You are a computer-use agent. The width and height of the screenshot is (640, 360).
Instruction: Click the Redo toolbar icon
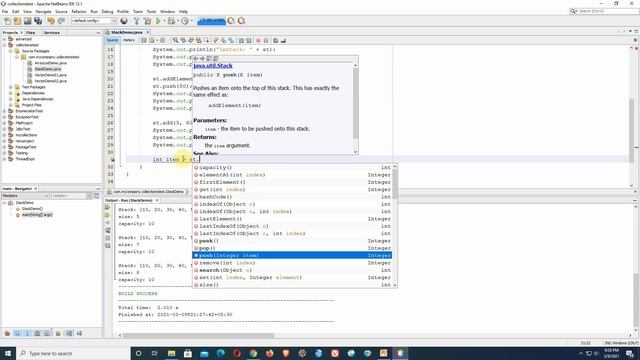pos(61,21)
